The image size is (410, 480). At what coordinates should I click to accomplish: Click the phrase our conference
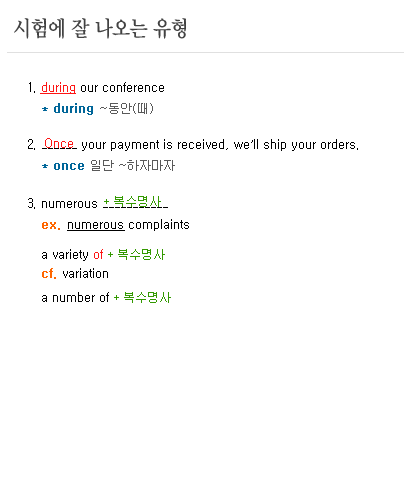pos(122,88)
